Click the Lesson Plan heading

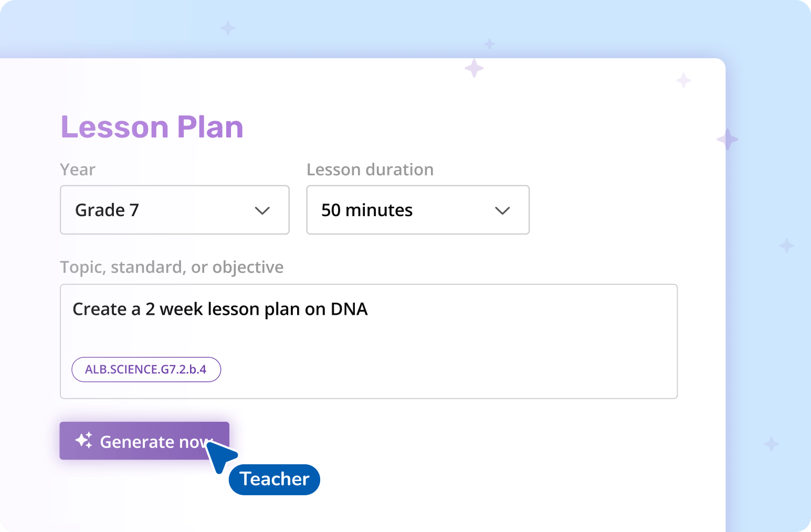click(152, 127)
